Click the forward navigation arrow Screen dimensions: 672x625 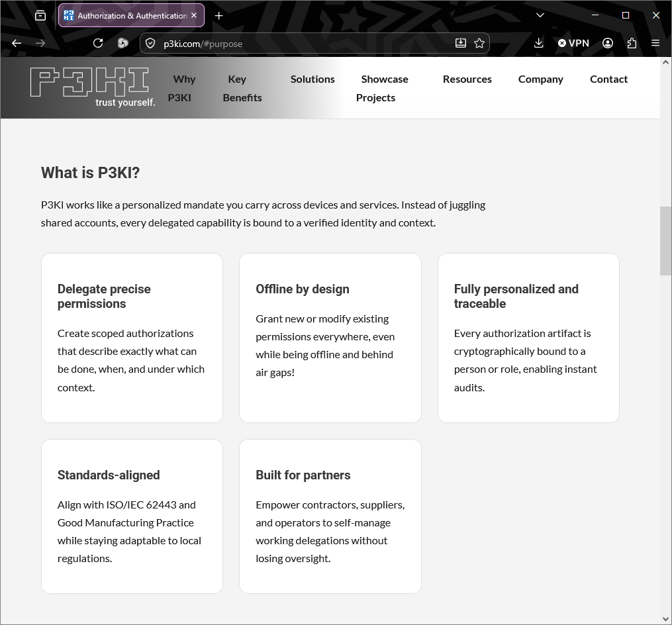tap(40, 43)
